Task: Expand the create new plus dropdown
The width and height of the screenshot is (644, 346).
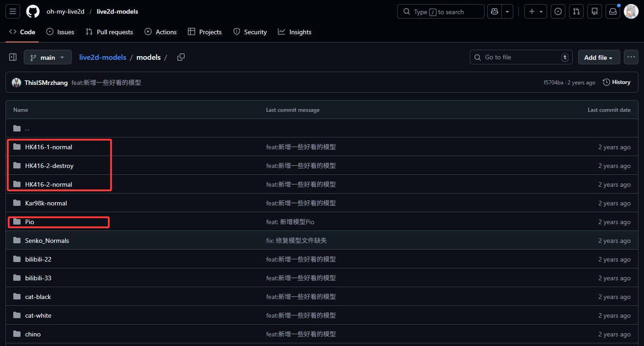Action: [x=535, y=11]
